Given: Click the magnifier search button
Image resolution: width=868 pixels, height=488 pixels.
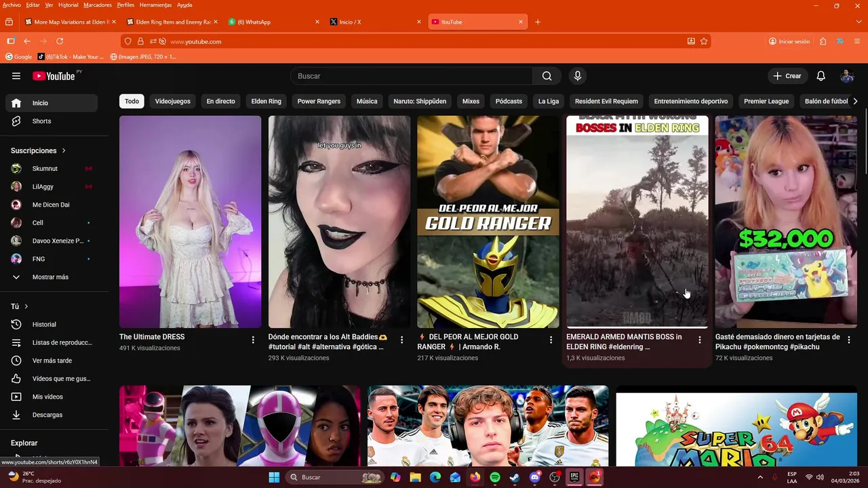Looking at the screenshot, I should point(547,76).
